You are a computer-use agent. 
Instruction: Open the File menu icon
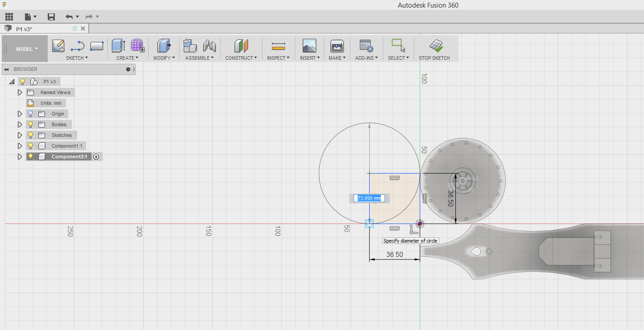click(28, 16)
